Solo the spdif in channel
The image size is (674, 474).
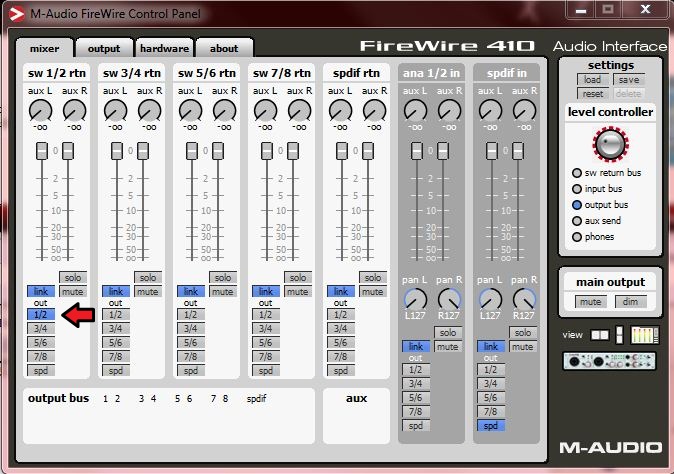pyautogui.click(x=523, y=333)
